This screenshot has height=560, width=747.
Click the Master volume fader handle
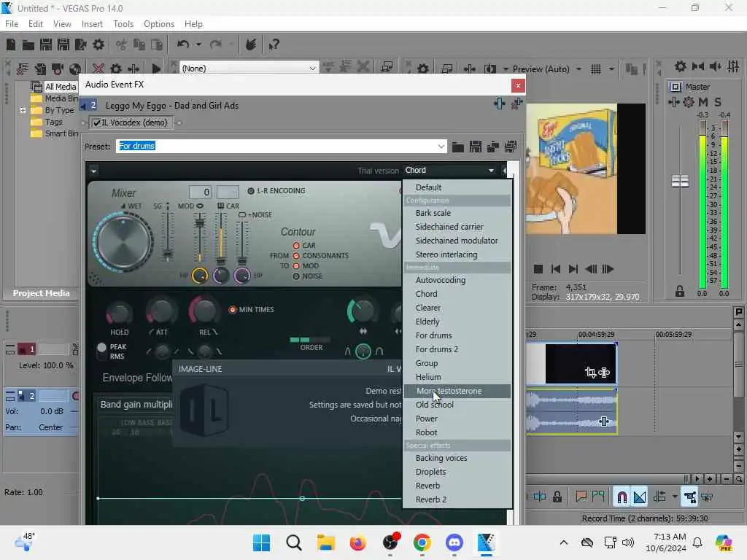click(680, 182)
